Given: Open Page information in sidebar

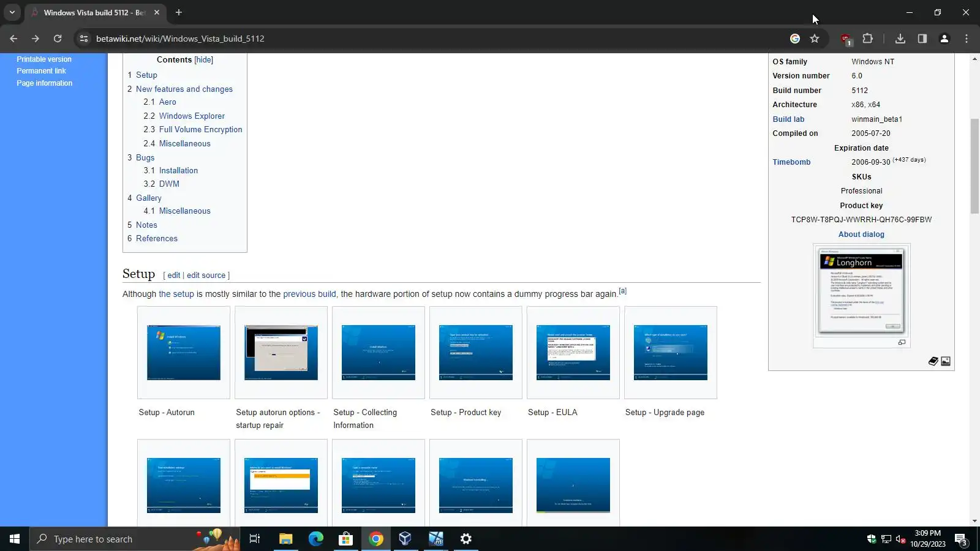Looking at the screenshot, I should tap(45, 83).
